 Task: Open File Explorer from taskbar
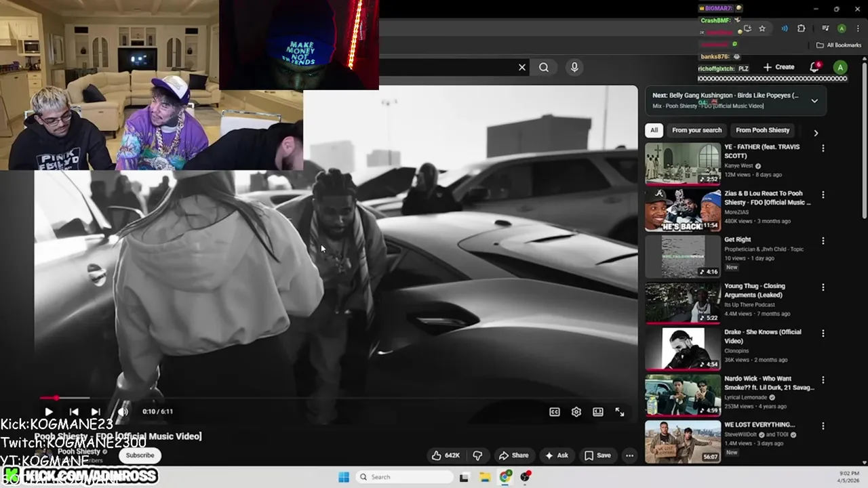486,477
